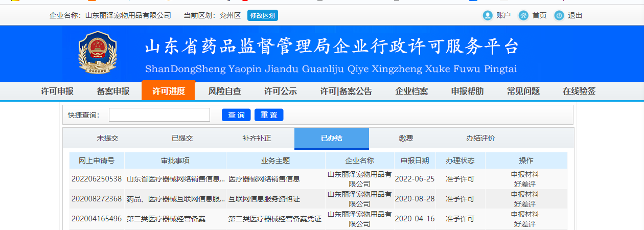The height and width of the screenshot is (230, 644).
Task: Select the 许可进度 menu item
Action: (169, 91)
